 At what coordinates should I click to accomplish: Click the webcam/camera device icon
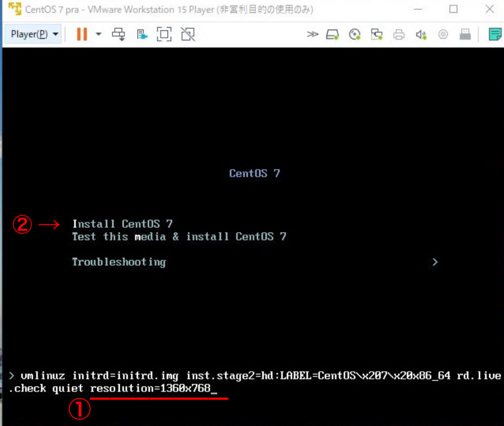pos(443,34)
